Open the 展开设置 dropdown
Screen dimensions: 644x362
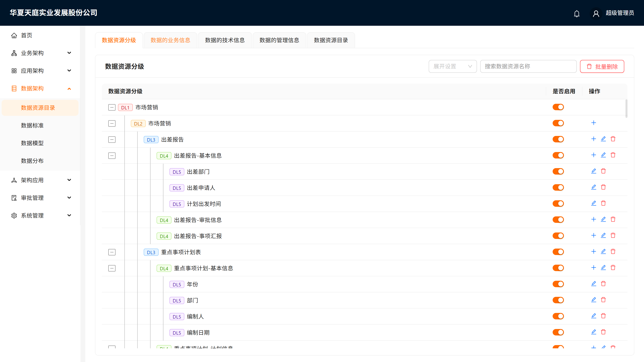click(x=452, y=66)
